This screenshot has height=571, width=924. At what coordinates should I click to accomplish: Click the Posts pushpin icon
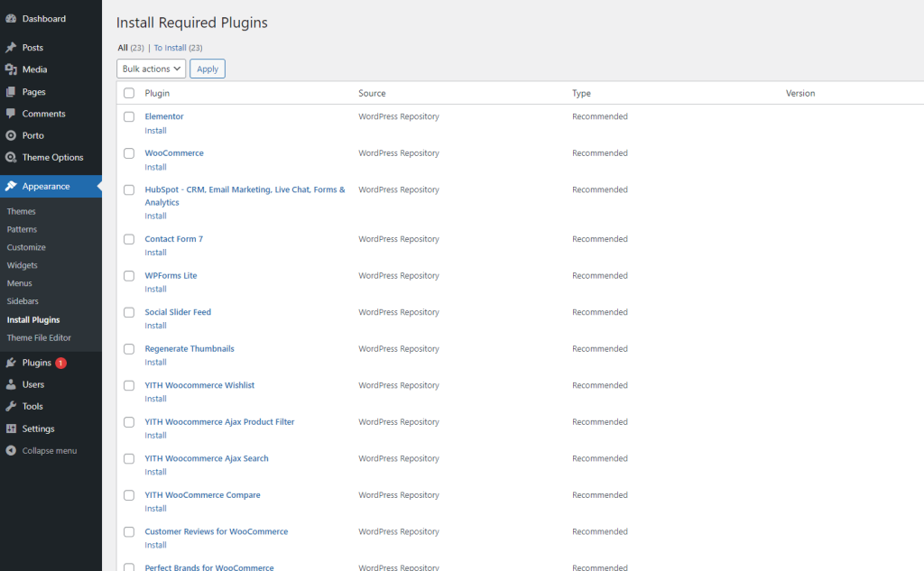11,48
